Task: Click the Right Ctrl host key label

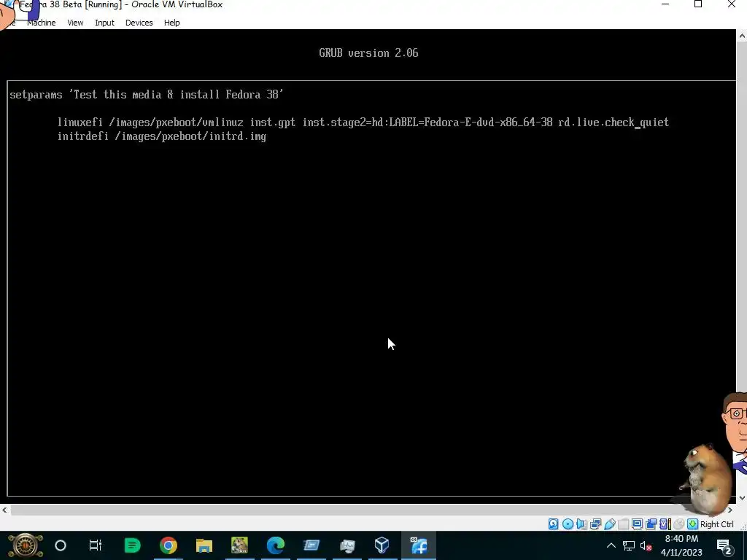Action: tap(717, 524)
